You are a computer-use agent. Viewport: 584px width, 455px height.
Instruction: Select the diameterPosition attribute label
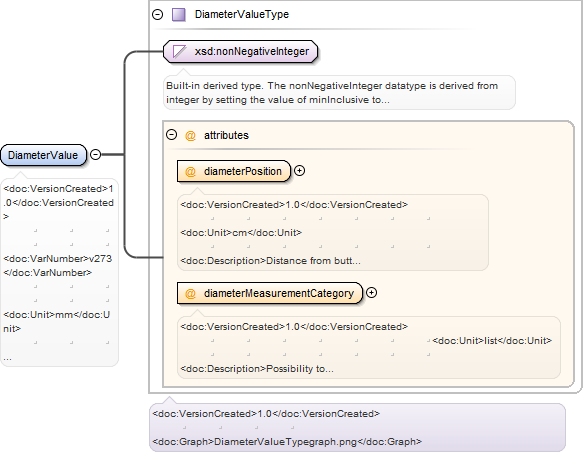(x=242, y=171)
